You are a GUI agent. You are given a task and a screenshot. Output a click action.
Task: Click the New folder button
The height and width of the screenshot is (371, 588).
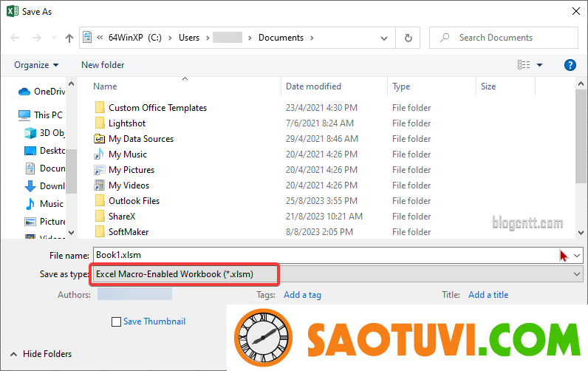[103, 65]
